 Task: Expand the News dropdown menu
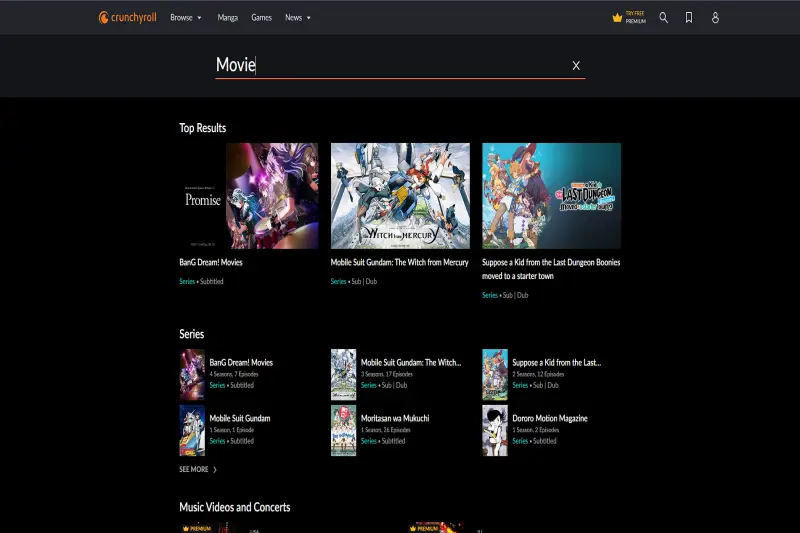[298, 17]
